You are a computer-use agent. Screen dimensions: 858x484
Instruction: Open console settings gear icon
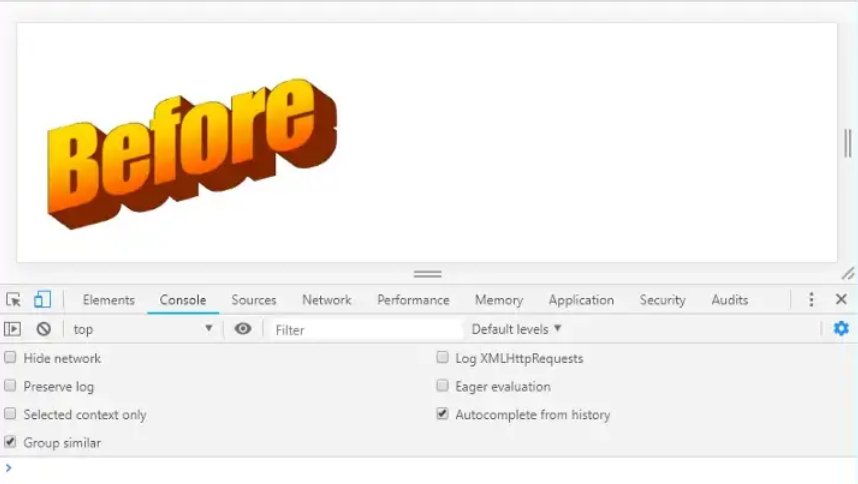(x=841, y=329)
